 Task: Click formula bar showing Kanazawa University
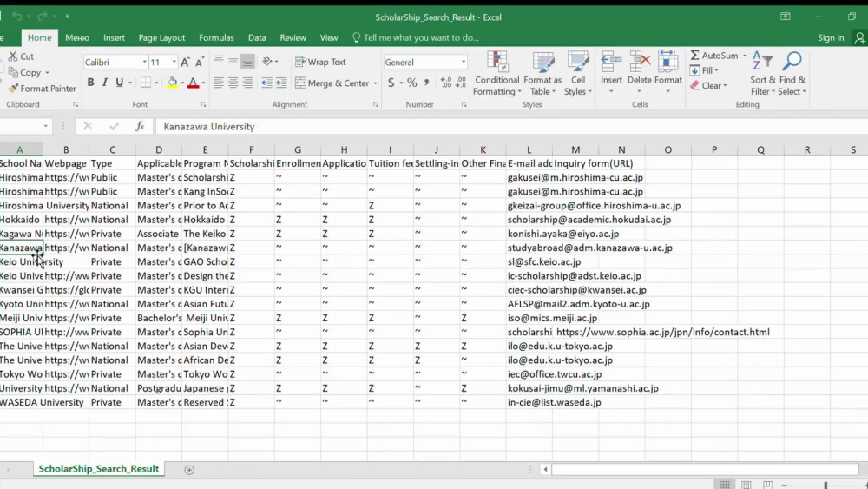[512, 126]
